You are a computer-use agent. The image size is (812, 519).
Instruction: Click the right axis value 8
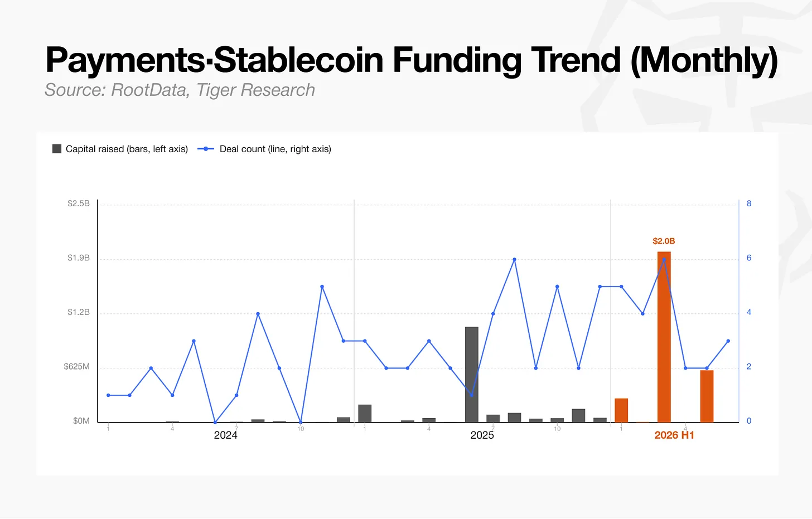(x=749, y=203)
